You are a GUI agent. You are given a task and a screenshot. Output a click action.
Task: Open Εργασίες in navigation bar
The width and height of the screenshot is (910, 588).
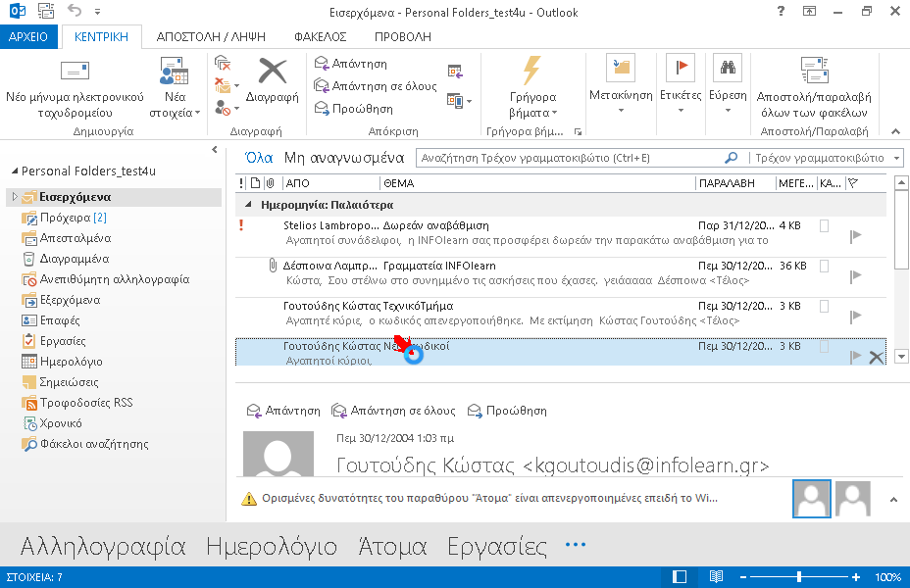[x=497, y=546]
